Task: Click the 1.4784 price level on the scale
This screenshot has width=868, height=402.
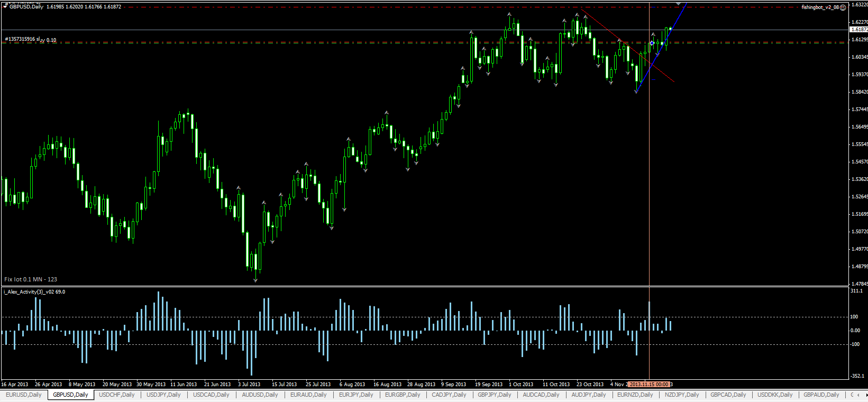Action: pyautogui.click(x=859, y=284)
